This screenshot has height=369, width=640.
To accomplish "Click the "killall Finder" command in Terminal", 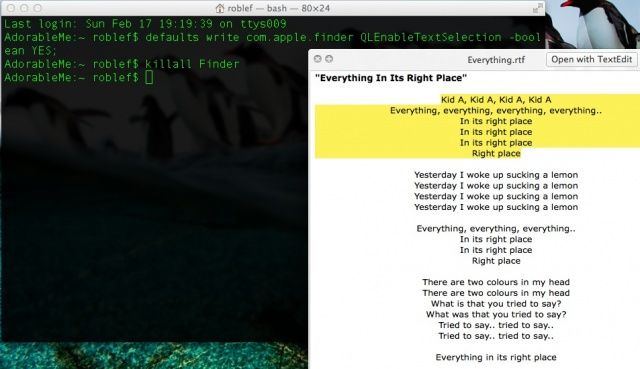I will pyautogui.click(x=192, y=64).
